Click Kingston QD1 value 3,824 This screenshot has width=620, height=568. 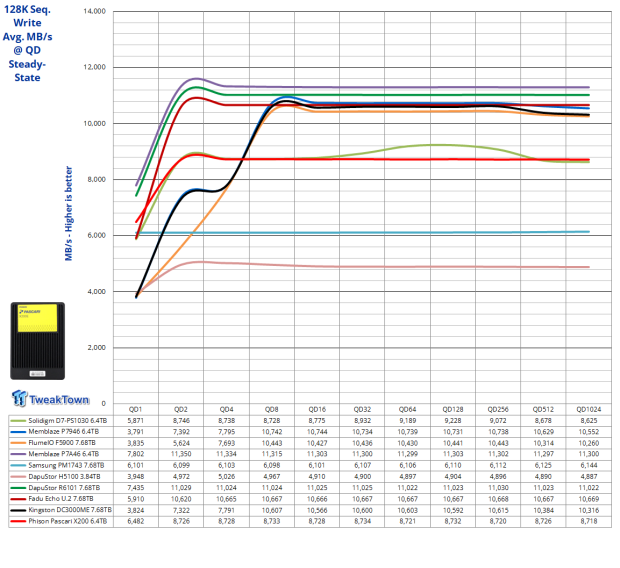click(x=136, y=510)
